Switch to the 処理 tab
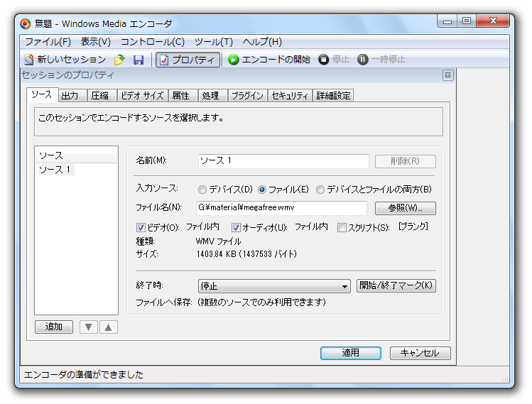 tap(212, 96)
